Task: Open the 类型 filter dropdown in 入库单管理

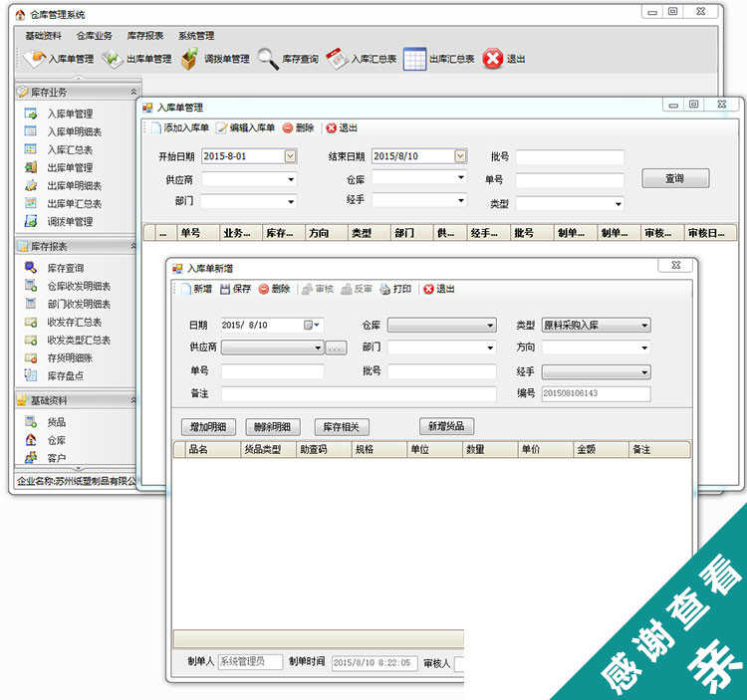Action: [618, 204]
